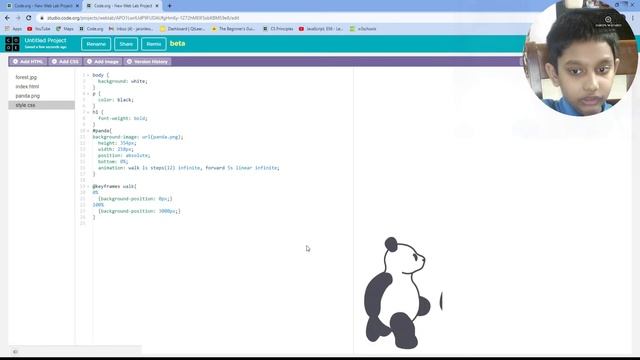Click the beta label in the header
Screen dimensions: 640x360
[178, 43]
